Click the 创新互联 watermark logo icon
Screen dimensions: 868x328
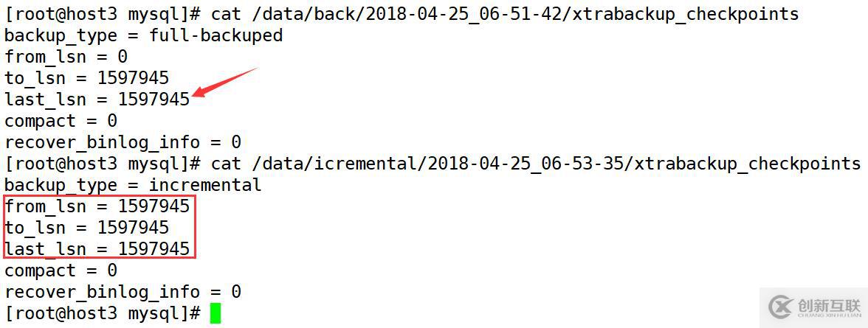(x=782, y=306)
